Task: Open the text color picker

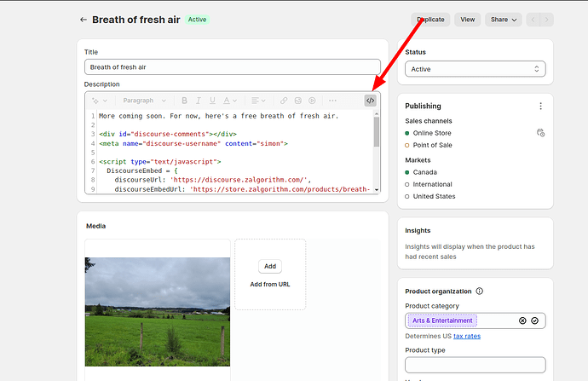Action: pos(230,101)
